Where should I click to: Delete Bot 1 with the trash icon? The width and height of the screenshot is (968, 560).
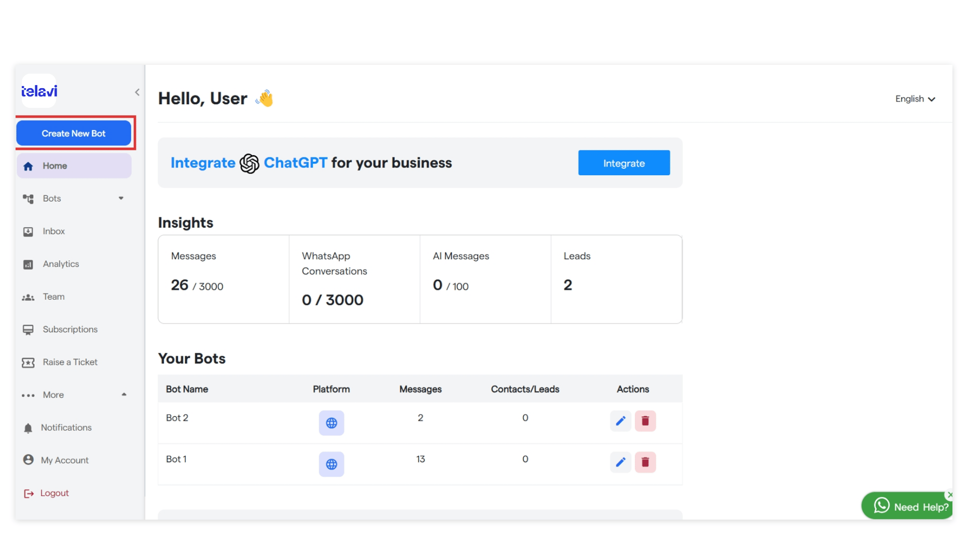[645, 462]
